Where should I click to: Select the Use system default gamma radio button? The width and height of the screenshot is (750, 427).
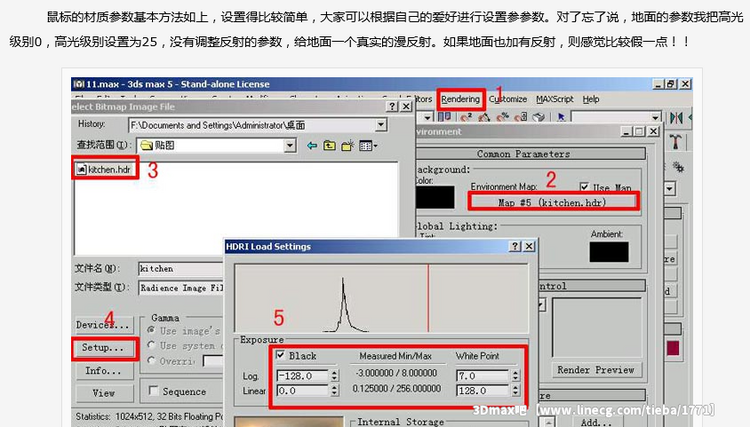coord(151,345)
